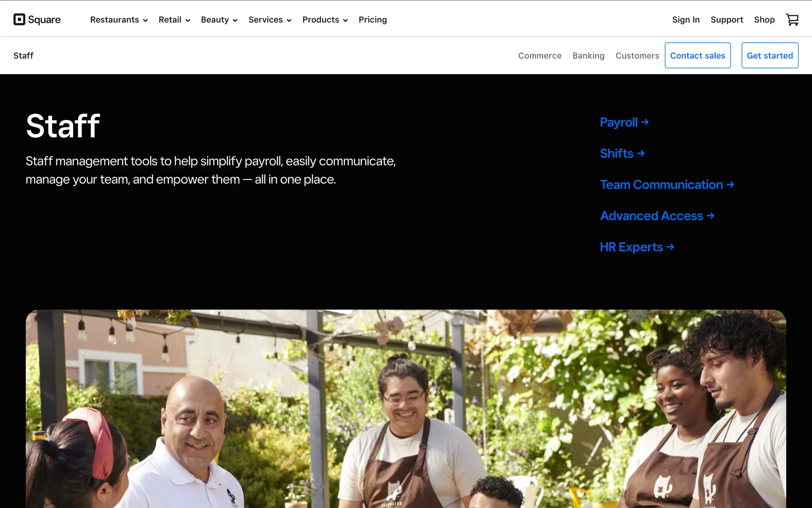Image resolution: width=812 pixels, height=508 pixels.
Task: Click the Contact sales button
Action: pos(697,55)
